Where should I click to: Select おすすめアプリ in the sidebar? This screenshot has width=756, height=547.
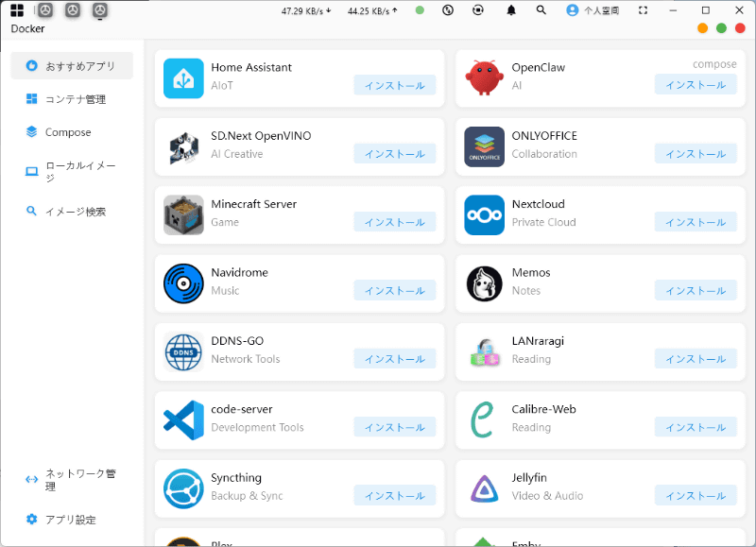[72, 65]
